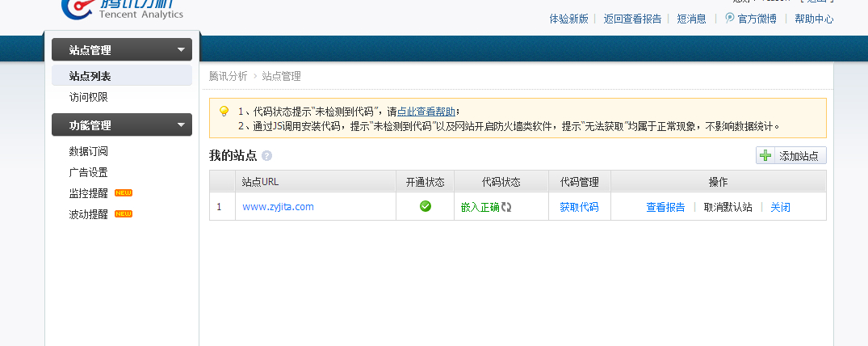Screen dimensions: 868x346
Task: Click the 官方微博 Weibo icon
Action: [730, 19]
